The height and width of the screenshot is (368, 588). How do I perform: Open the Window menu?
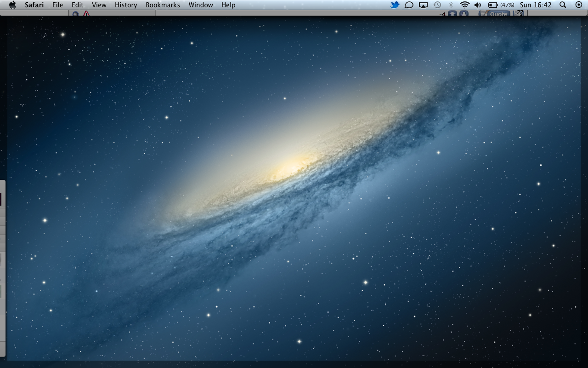201,5
